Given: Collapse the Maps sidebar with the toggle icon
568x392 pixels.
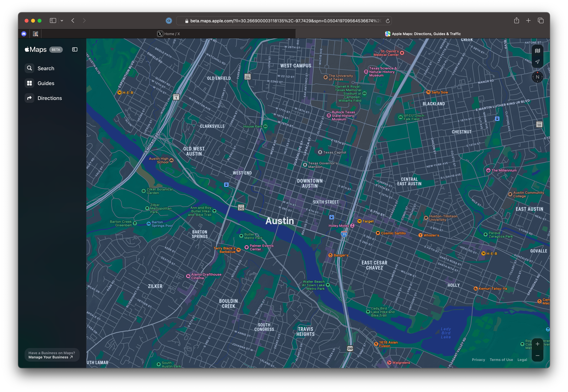Looking at the screenshot, I should pyautogui.click(x=75, y=50).
